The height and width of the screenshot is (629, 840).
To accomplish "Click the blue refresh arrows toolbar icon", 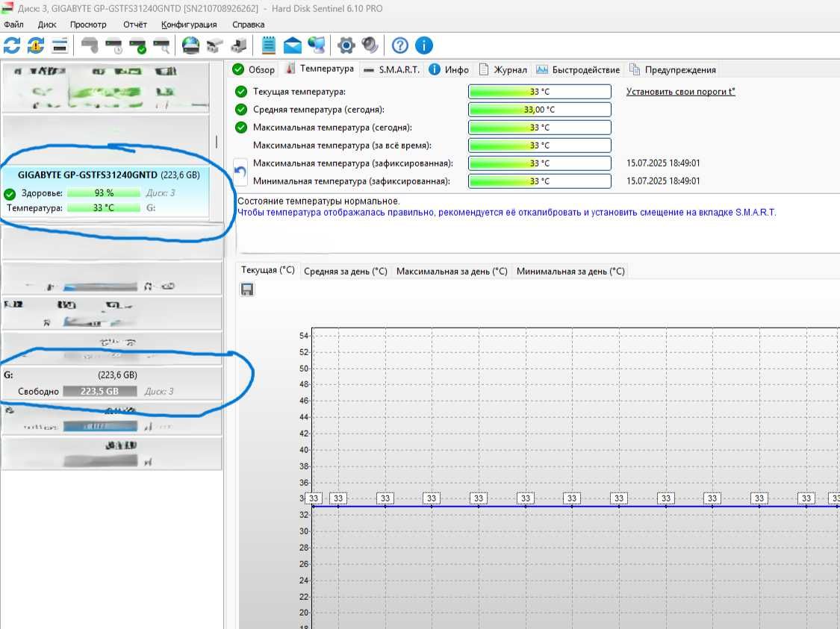I will click(x=12, y=46).
